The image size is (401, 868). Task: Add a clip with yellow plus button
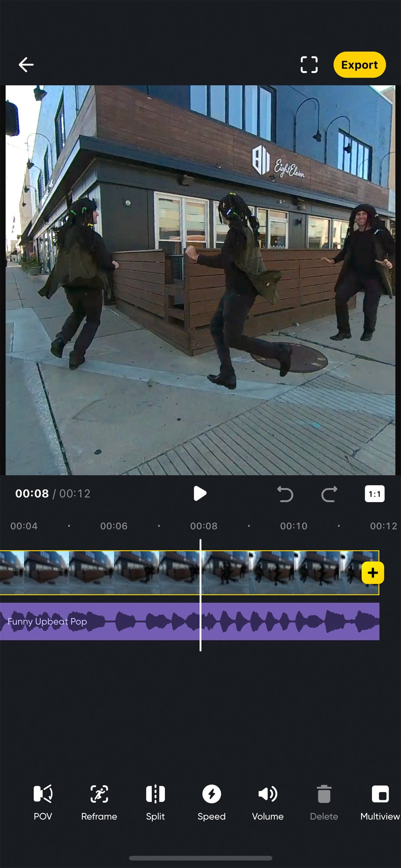coord(372,573)
